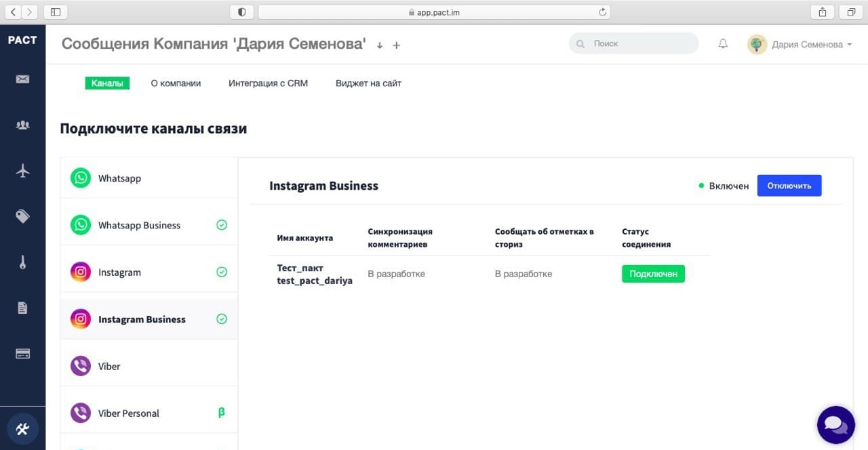
Task: Open airplane broadcast icon in sidebar
Action: (22, 170)
